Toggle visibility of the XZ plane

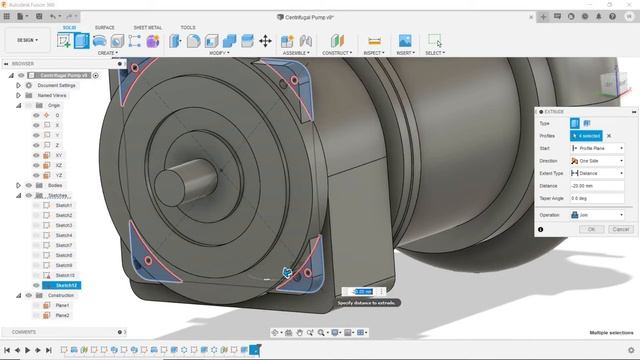click(x=36, y=165)
